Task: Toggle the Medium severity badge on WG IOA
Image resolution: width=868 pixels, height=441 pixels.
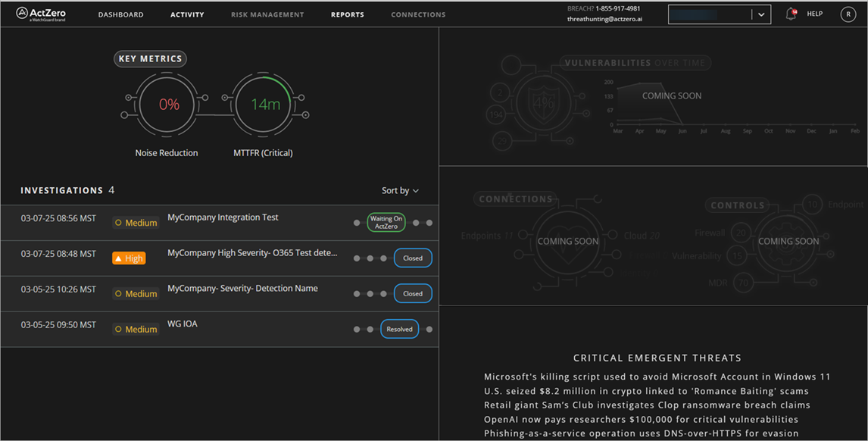Action: tap(135, 329)
